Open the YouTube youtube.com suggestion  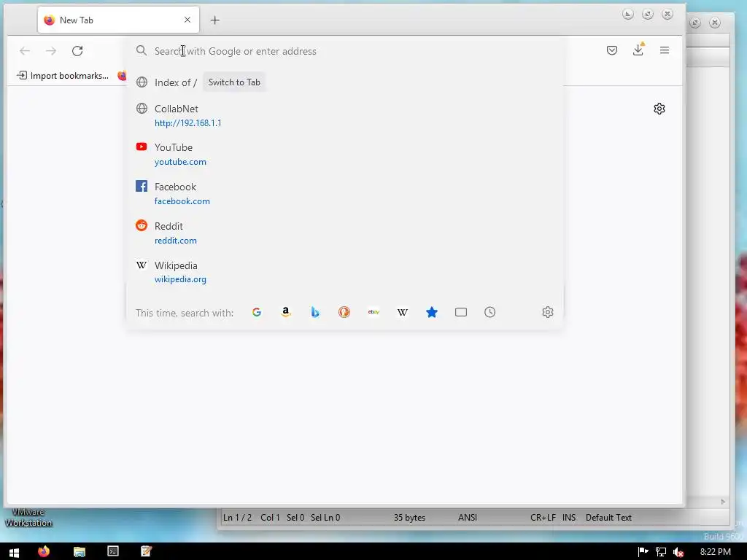(344, 155)
